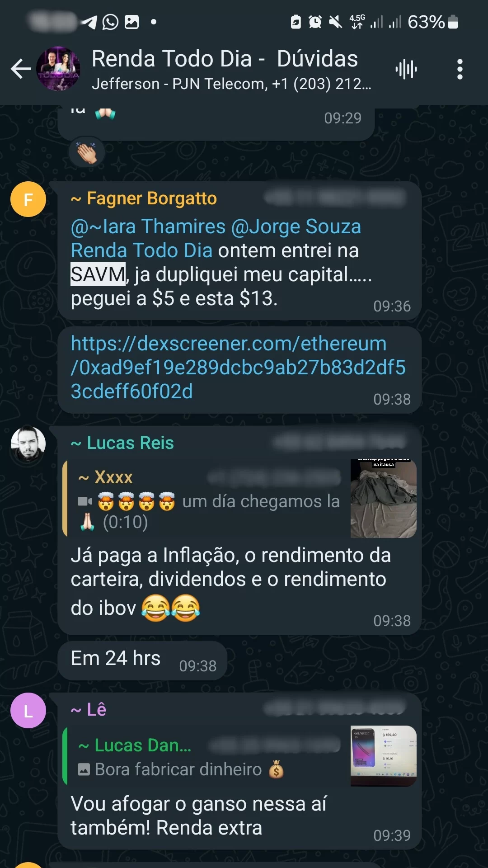
Task: Jump to quoted Lucas Dan photo message
Action: [206, 756]
